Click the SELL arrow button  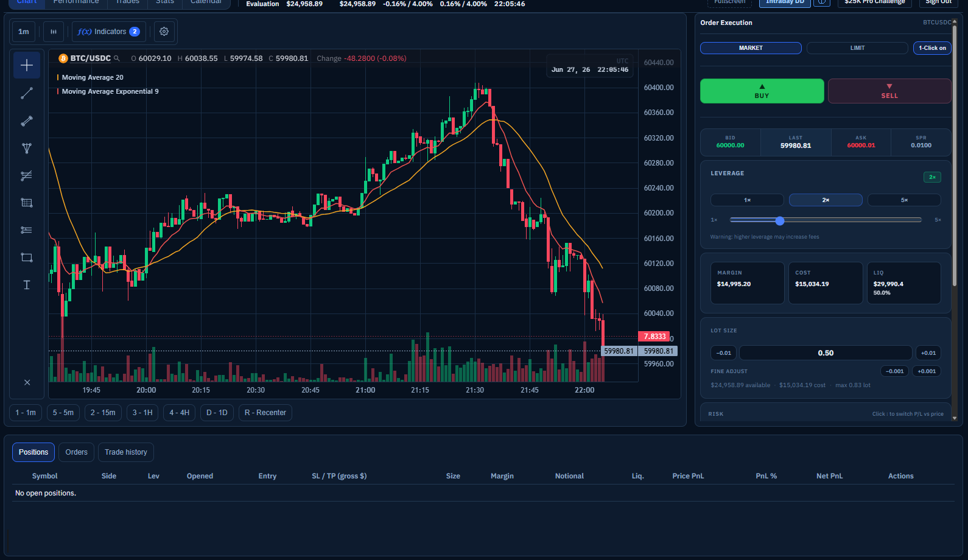(x=889, y=91)
